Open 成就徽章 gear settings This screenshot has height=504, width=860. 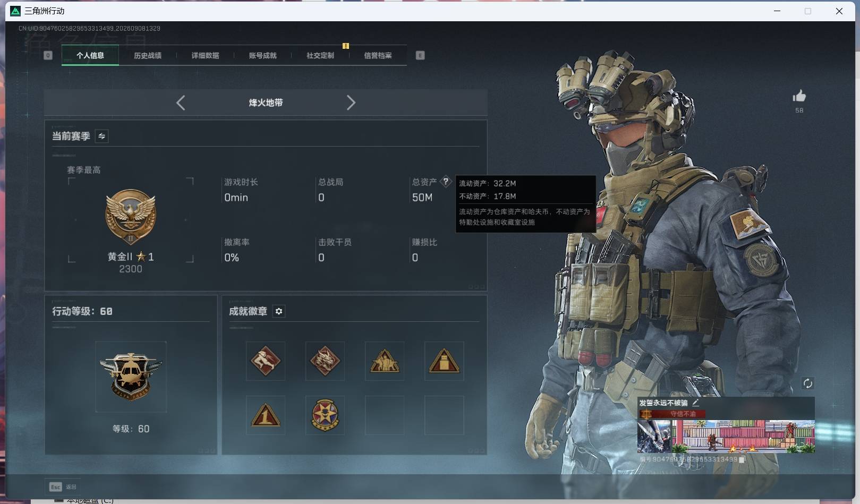[x=279, y=311]
